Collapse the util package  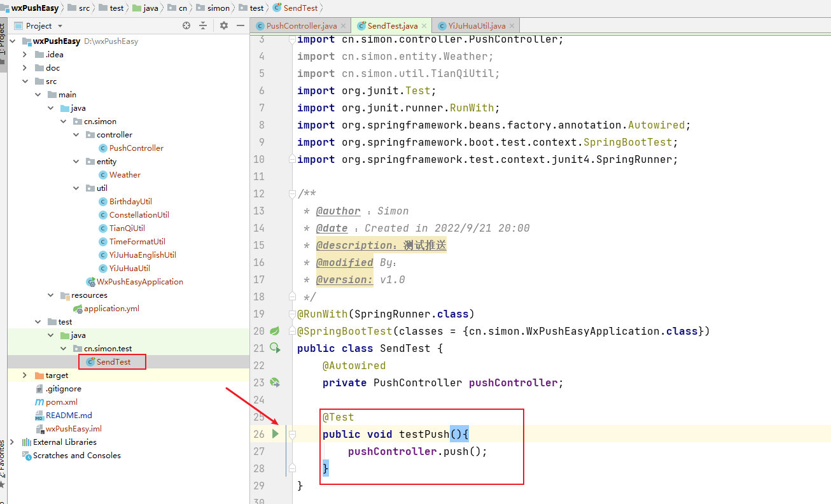pos(76,188)
